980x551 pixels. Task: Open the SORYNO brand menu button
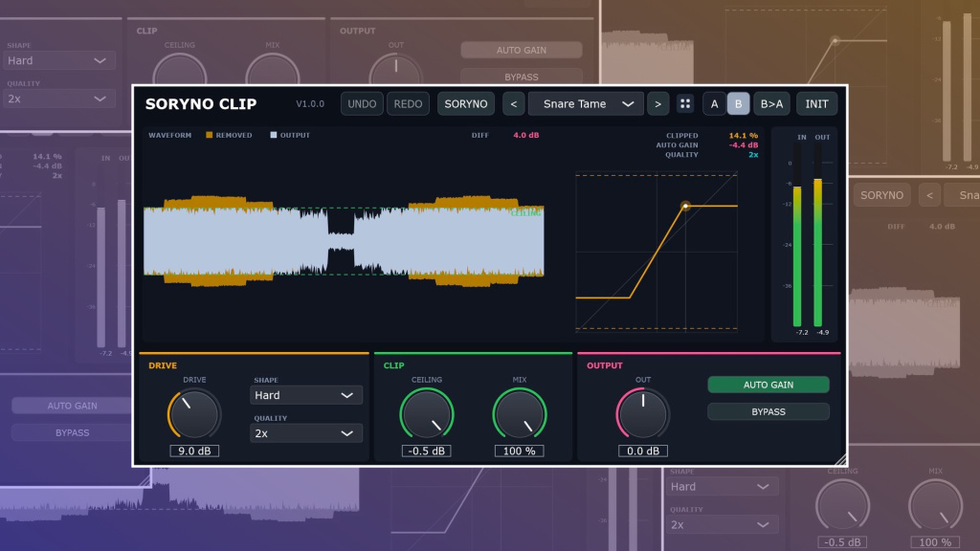[x=466, y=103]
